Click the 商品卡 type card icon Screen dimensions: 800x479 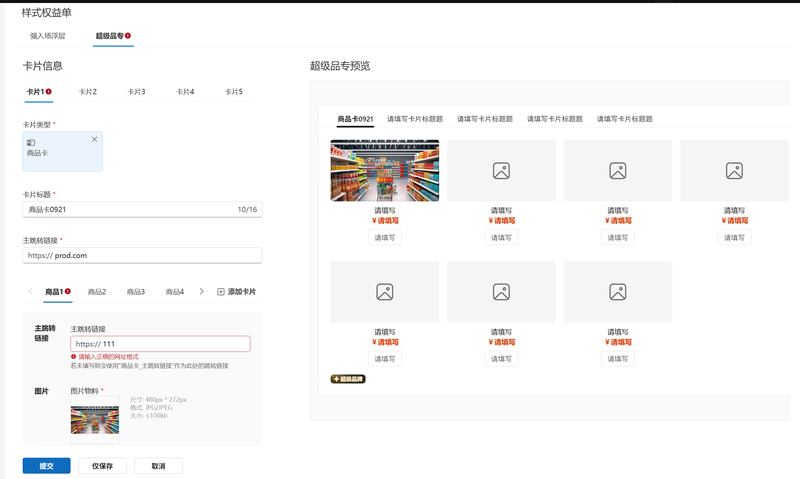(x=31, y=143)
